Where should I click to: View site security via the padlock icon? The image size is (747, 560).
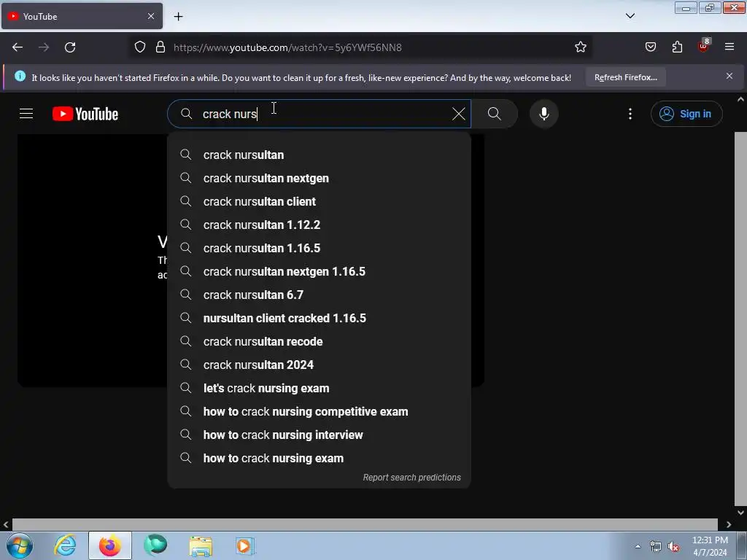tap(160, 47)
